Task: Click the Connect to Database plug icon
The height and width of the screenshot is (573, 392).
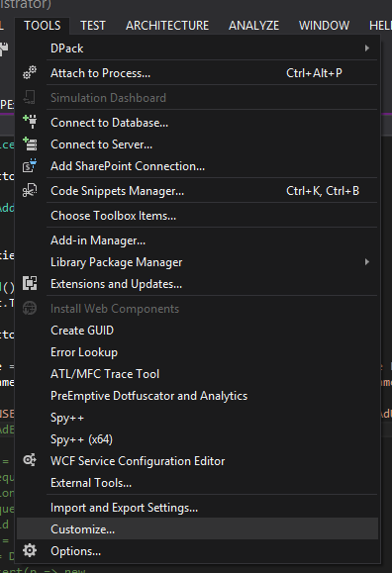Action: pos(30,122)
